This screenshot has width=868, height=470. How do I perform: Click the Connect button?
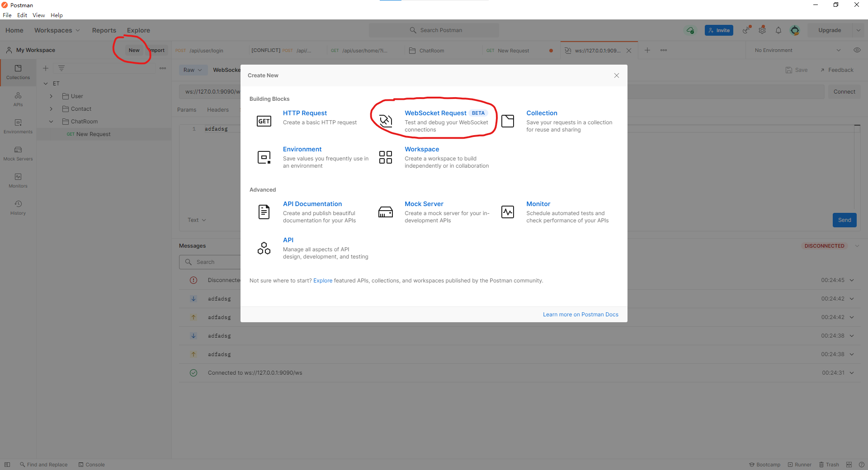[844, 92]
